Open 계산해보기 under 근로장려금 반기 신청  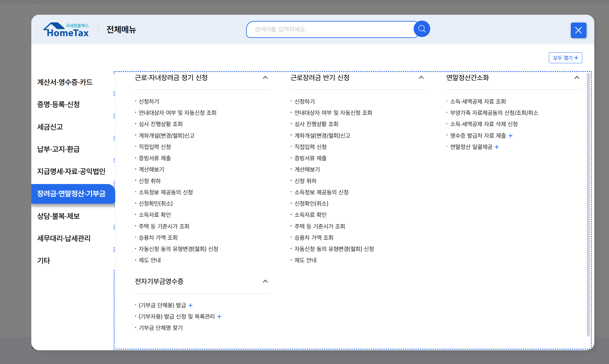coord(307,169)
